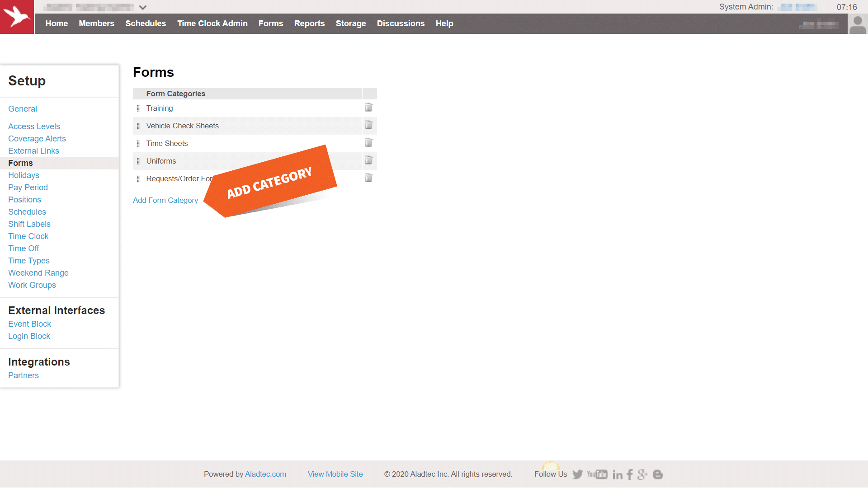Open View Mobile Site link

click(x=335, y=474)
